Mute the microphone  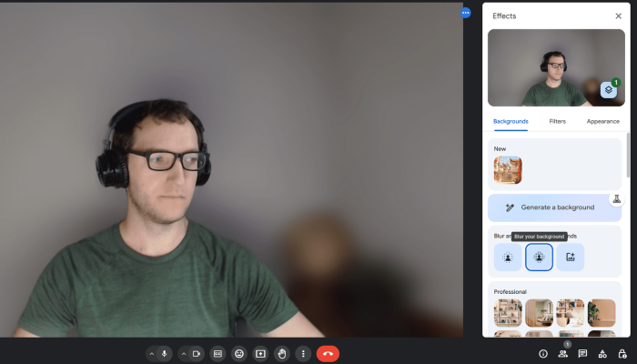click(165, 353)
